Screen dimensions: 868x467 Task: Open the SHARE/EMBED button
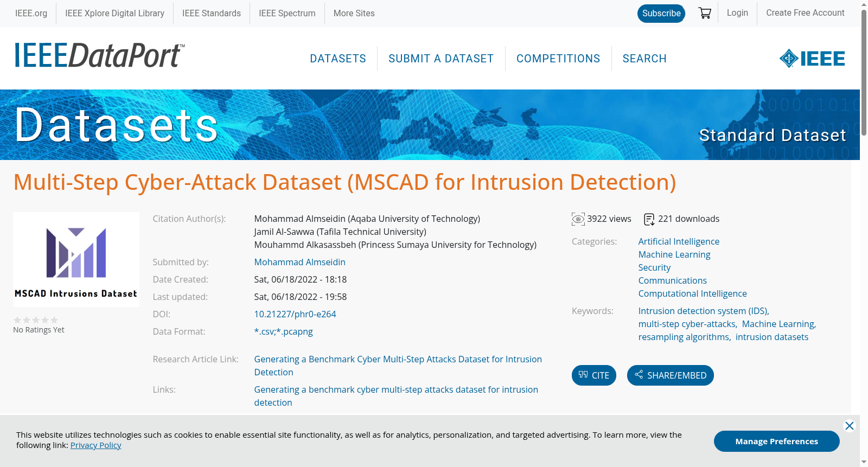[x=671, y=375]
